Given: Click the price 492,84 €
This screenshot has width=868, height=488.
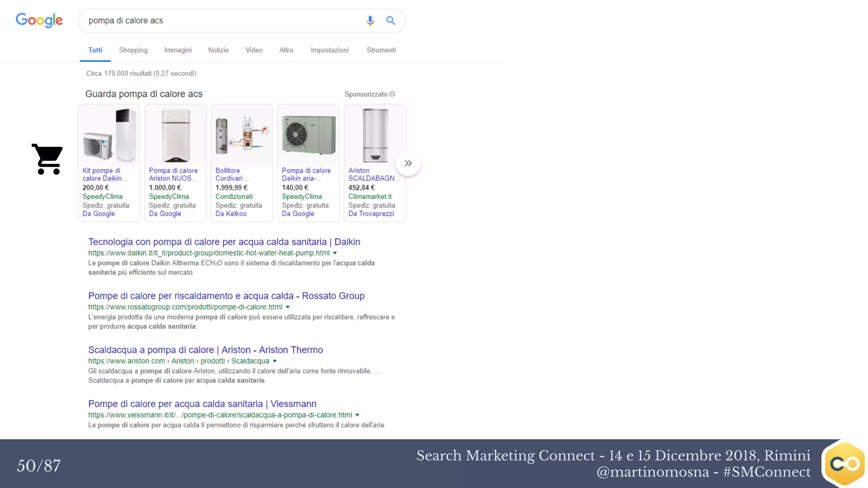Looking at the screenshot, I should click(x=362, y=188).
